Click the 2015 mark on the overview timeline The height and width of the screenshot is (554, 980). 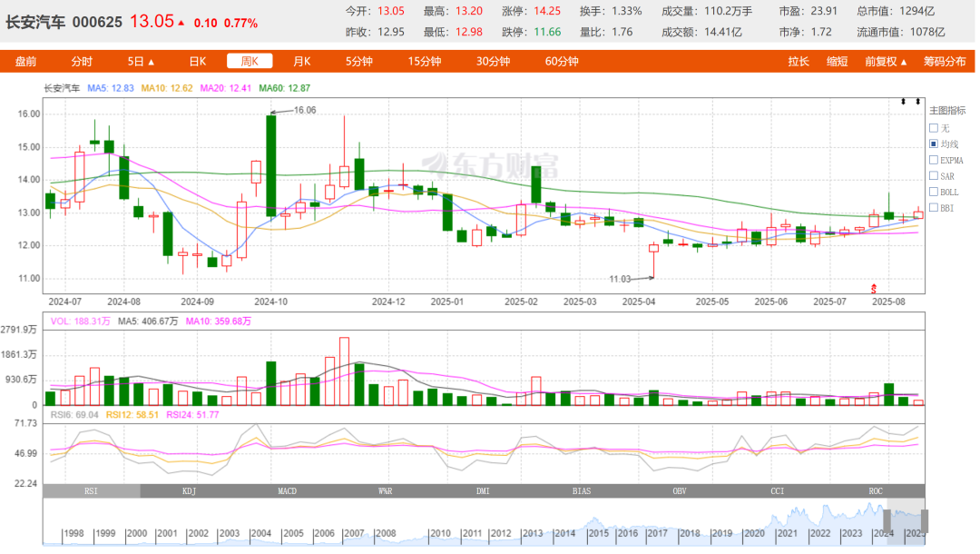coord(598,533)
